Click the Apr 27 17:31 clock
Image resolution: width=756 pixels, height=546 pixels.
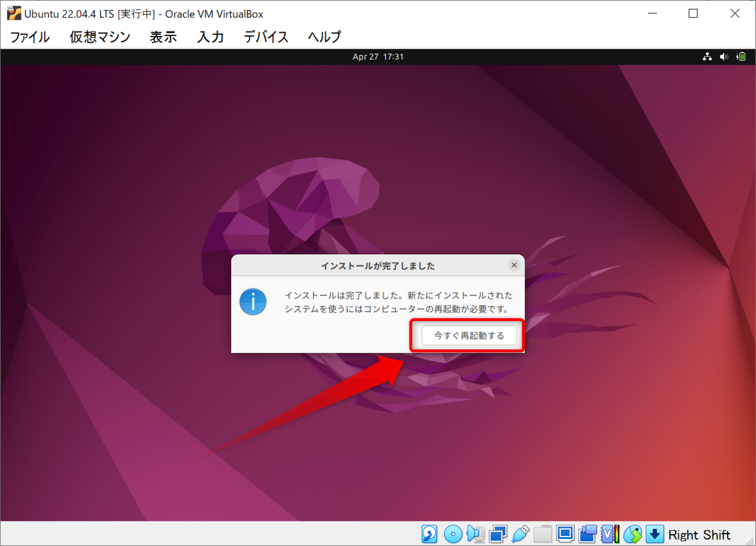coord(378,57)
